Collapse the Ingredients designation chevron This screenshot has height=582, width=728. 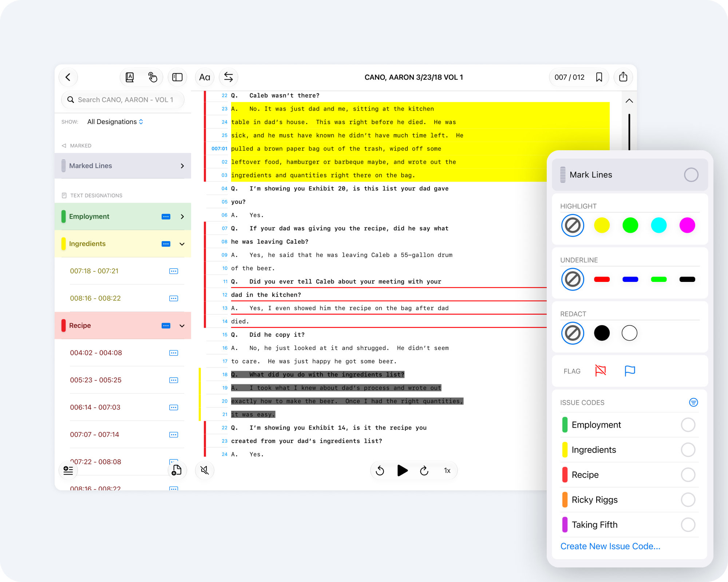(182, 244)
